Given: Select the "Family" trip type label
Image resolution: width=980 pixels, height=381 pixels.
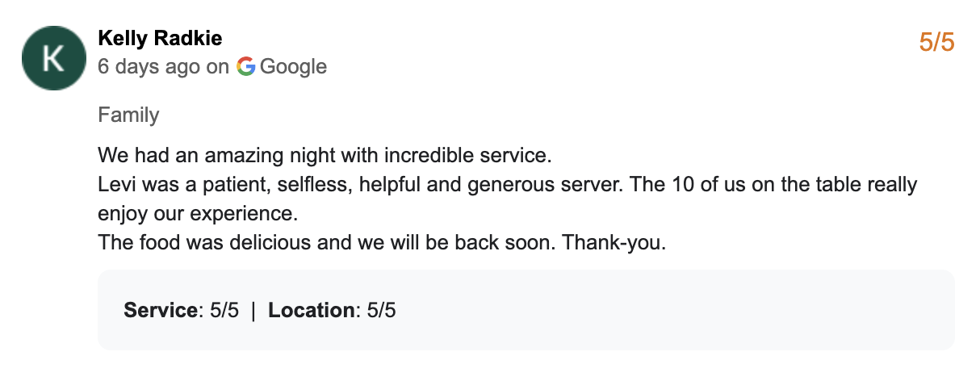Looking at the screenshot, I should point(128,115).
